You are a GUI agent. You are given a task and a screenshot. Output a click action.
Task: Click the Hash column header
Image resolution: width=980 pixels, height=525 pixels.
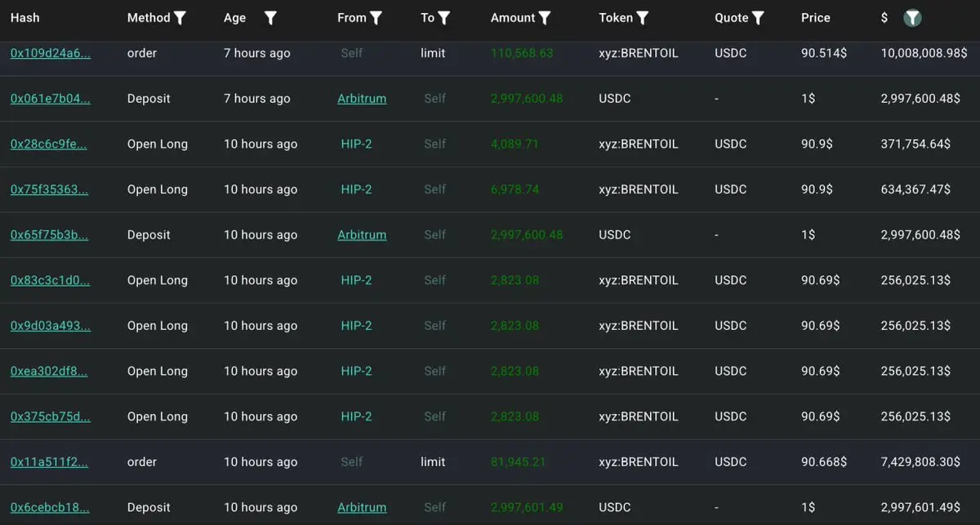pos(24,17)
